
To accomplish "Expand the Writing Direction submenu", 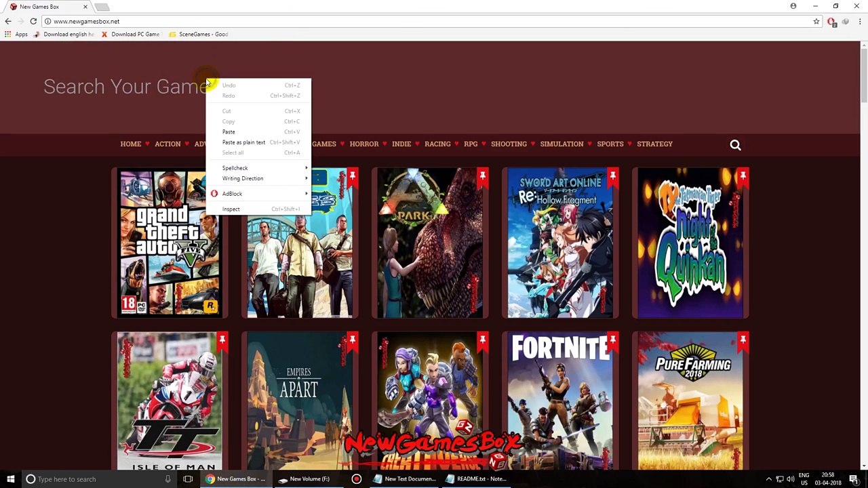I will point(258,178).
